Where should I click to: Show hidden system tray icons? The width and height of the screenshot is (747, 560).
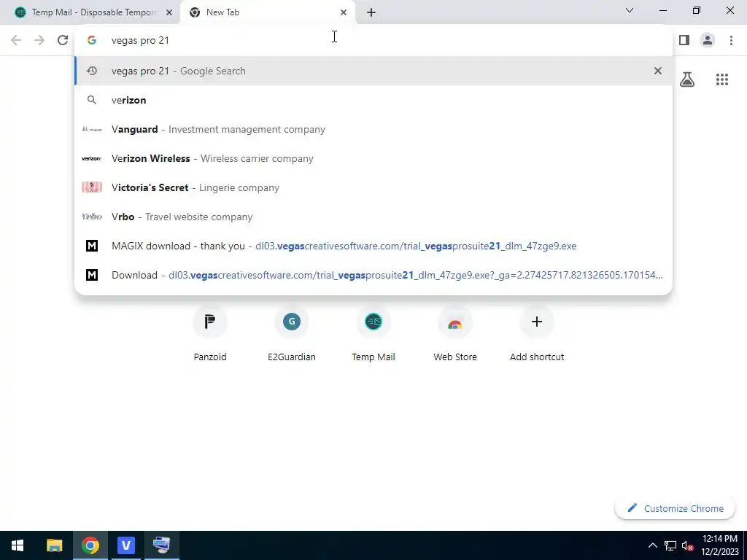653,545
